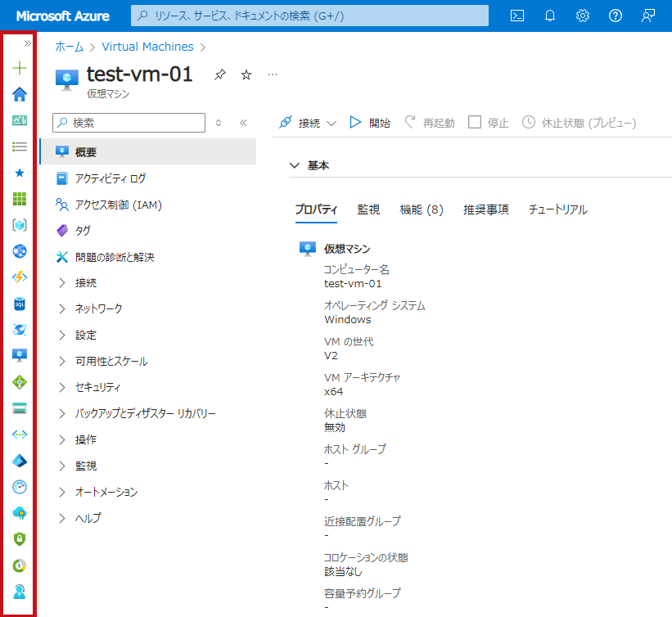Select 概要 in the resource menu

[148, 151]
